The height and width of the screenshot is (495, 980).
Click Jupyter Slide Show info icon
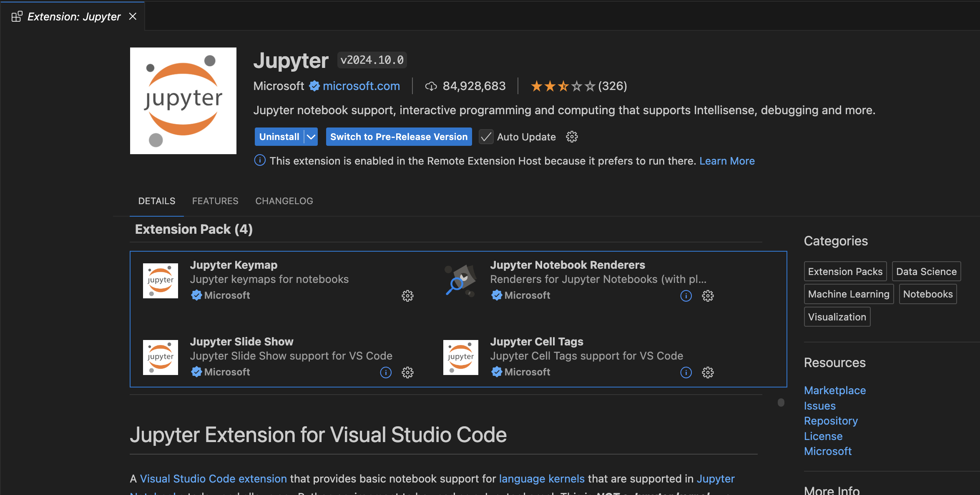click(x=386, y=372)
